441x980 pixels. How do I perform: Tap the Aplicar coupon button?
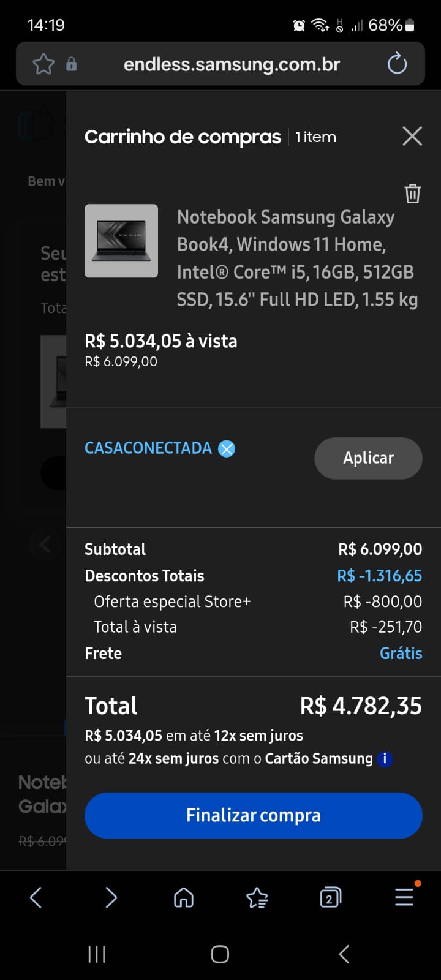(x=368, y=458)
